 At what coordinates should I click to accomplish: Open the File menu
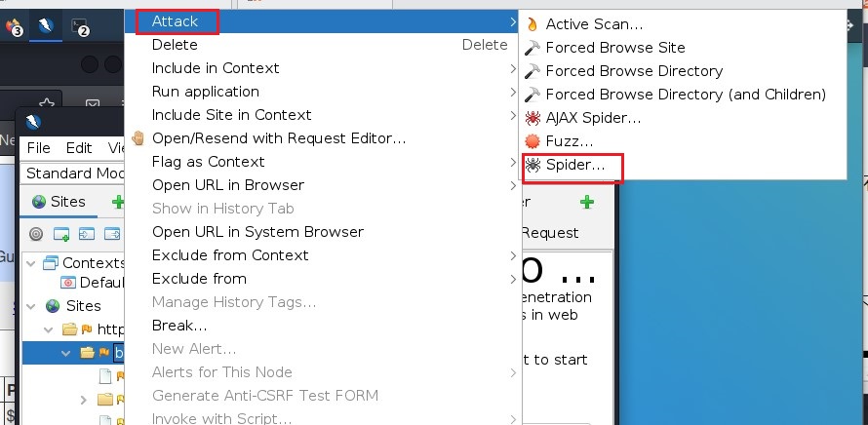(39, 148)
